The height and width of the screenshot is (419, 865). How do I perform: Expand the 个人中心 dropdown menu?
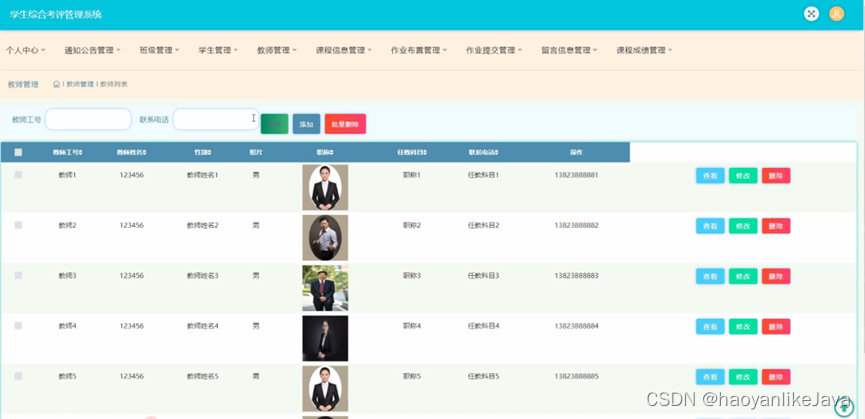coord(25,50)
